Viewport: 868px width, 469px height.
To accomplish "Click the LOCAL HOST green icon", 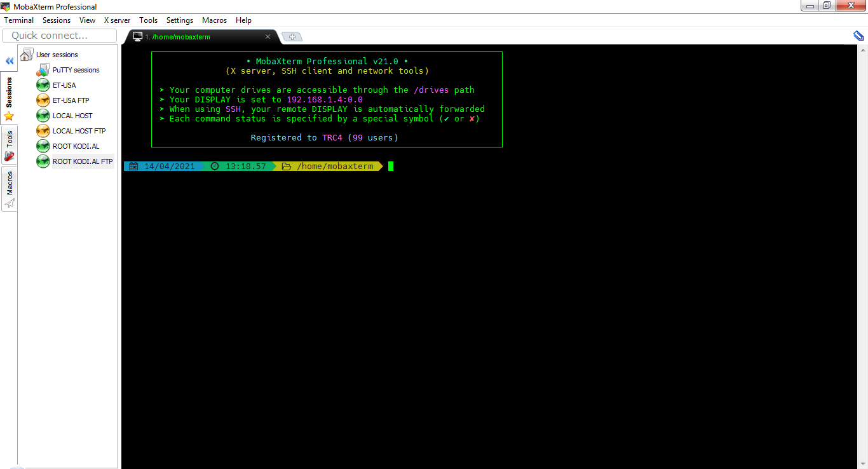I will point(43,116).
